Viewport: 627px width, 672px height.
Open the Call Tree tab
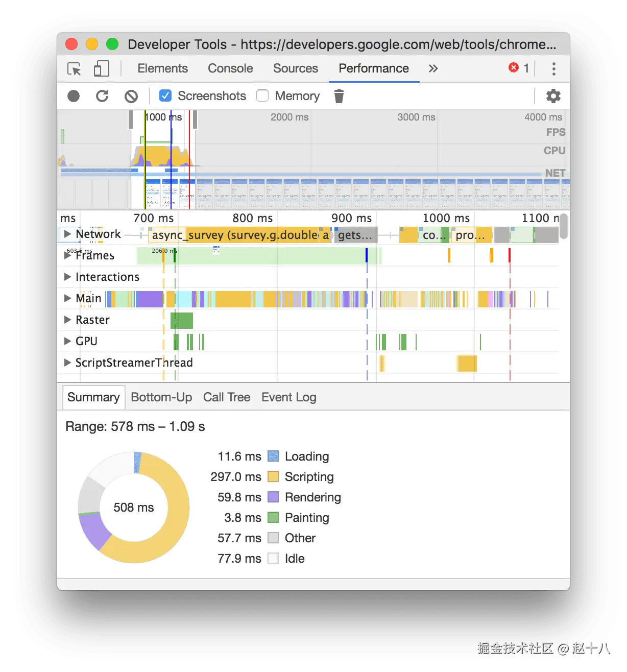pos(227,397)
